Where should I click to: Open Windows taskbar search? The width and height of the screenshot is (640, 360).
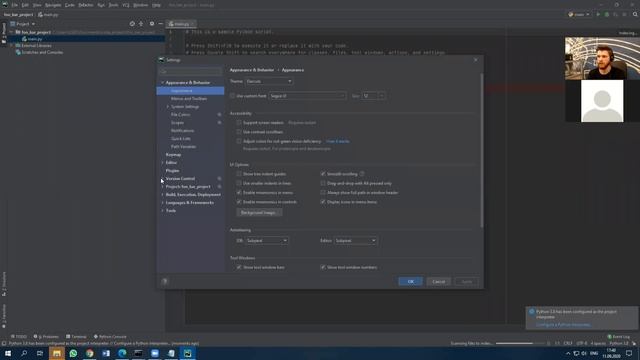[x=24, y=353]
